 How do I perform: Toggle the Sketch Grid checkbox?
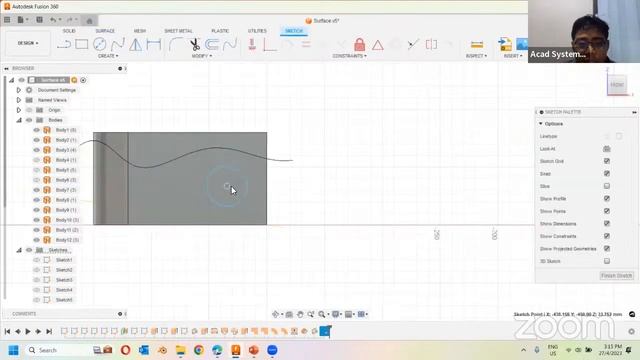607,161
